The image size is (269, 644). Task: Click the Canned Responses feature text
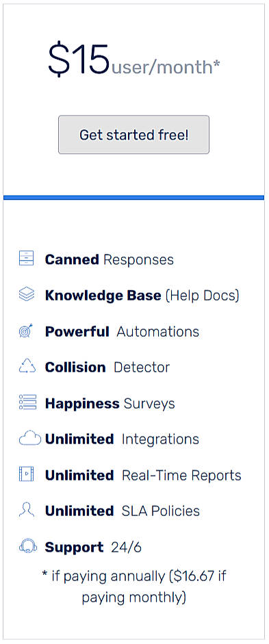[x=110, y=259]
